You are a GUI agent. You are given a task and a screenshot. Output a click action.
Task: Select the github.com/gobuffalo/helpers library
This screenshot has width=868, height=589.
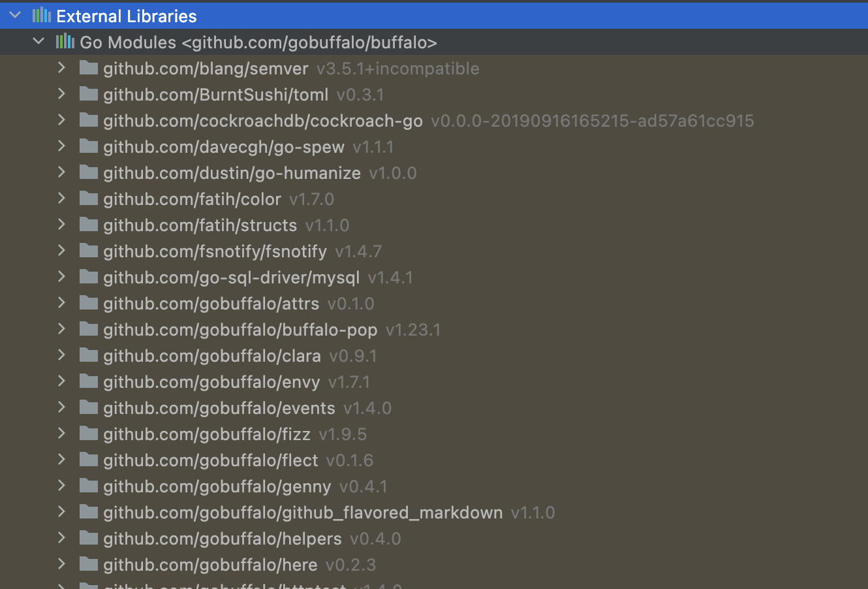pyautogui.click(x=222, y=538)
